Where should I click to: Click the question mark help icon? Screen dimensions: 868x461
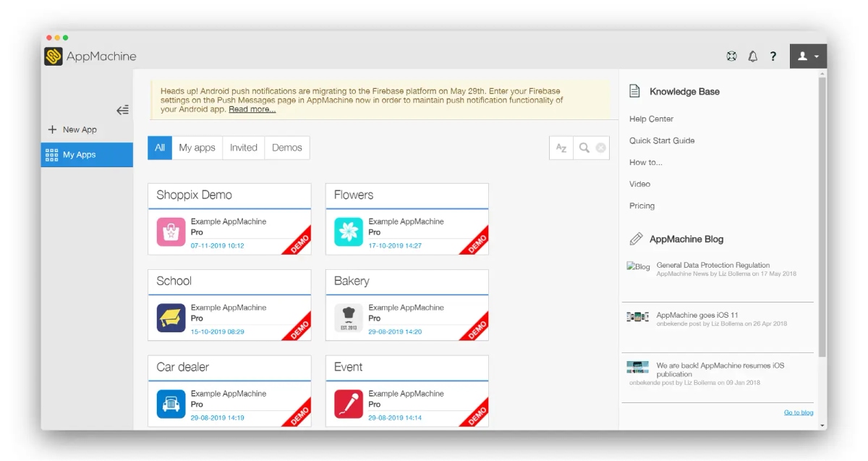(773, 56)
